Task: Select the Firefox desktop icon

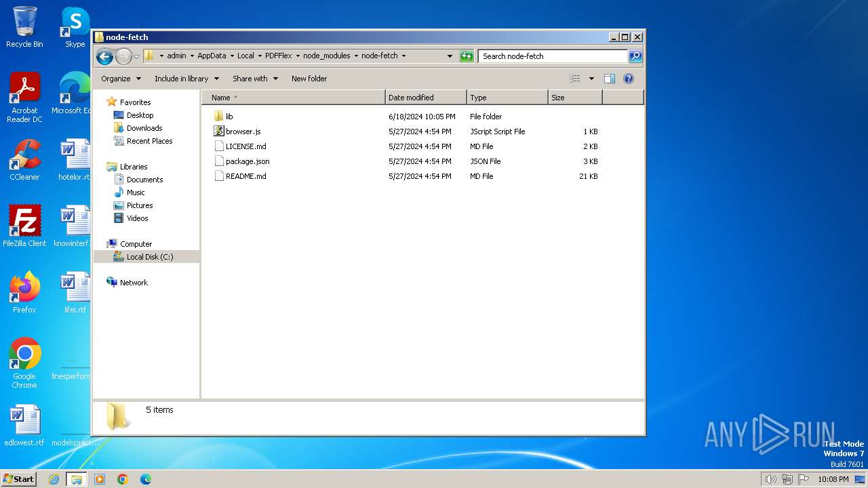Action: [x=24, y=293]
